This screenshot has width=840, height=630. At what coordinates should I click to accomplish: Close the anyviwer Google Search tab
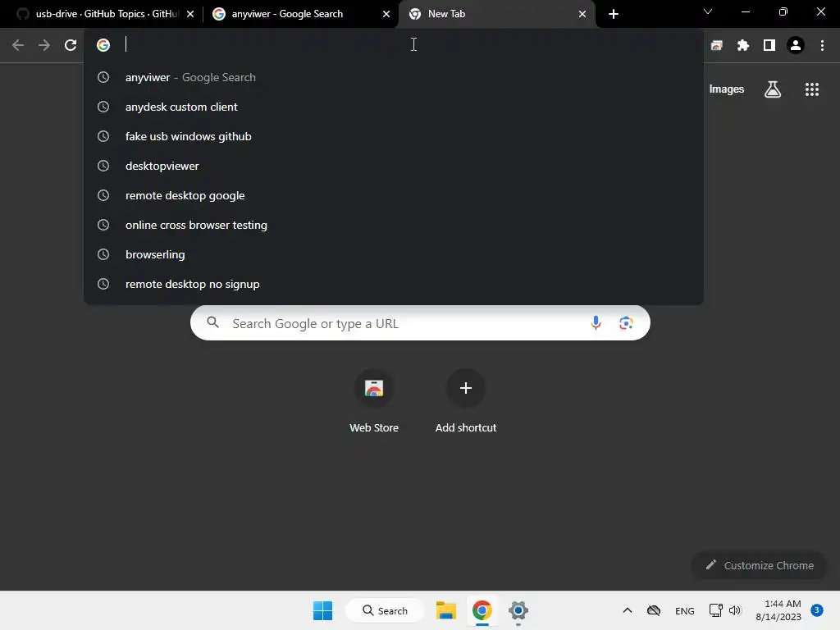[386, 14]
